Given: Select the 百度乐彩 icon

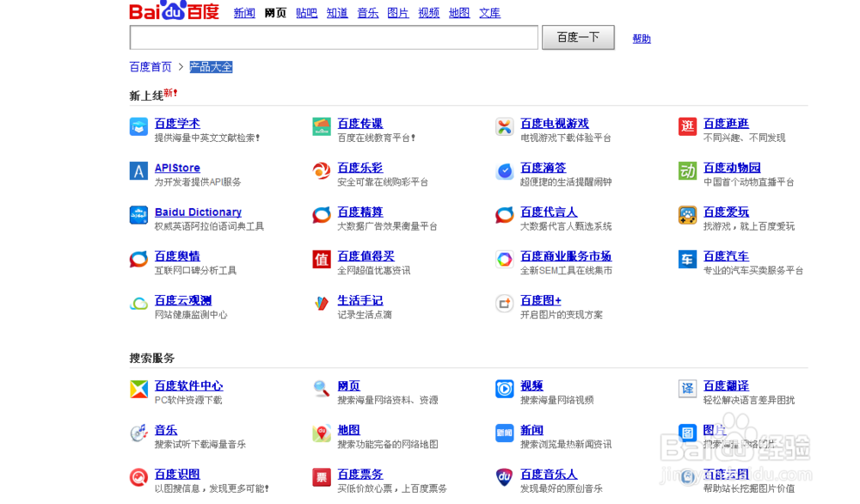Looking at the screenshot, I should [321, 170].
